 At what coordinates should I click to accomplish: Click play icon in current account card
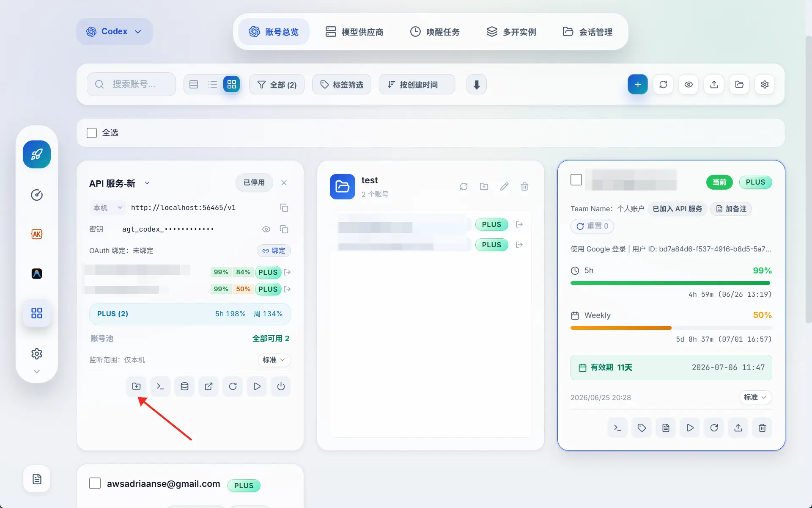click(x=690, y=428)
